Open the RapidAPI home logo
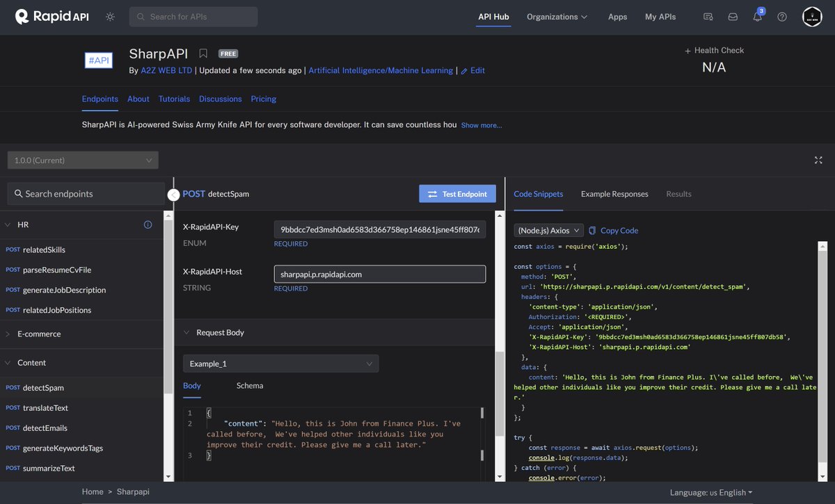835x504 pixels. click(x=51, y=17)
